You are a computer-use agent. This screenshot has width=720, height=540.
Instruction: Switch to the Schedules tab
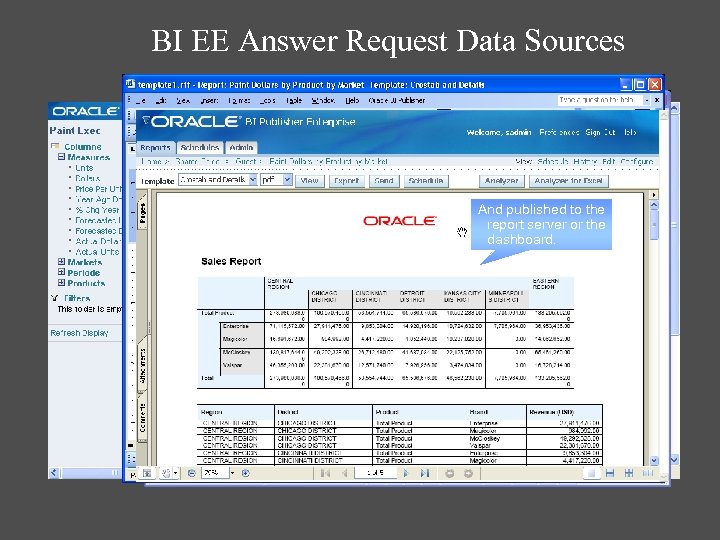pos(200,147)
